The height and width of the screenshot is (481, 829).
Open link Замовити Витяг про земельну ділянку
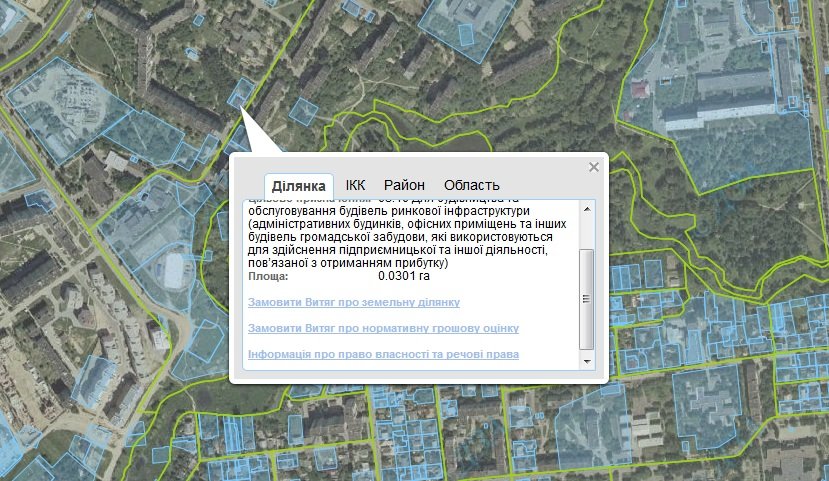[x=354, y=302]
